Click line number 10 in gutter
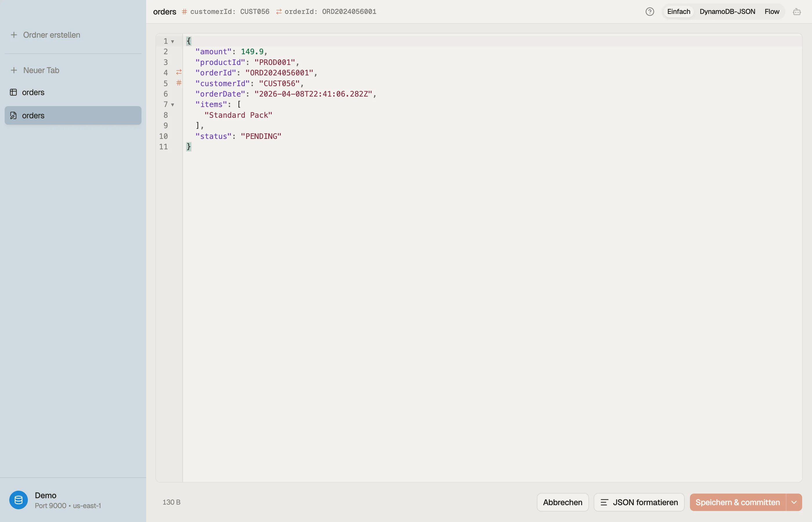Image resolution: width=812 pixels, height=522 pixels. pos(163,136)
